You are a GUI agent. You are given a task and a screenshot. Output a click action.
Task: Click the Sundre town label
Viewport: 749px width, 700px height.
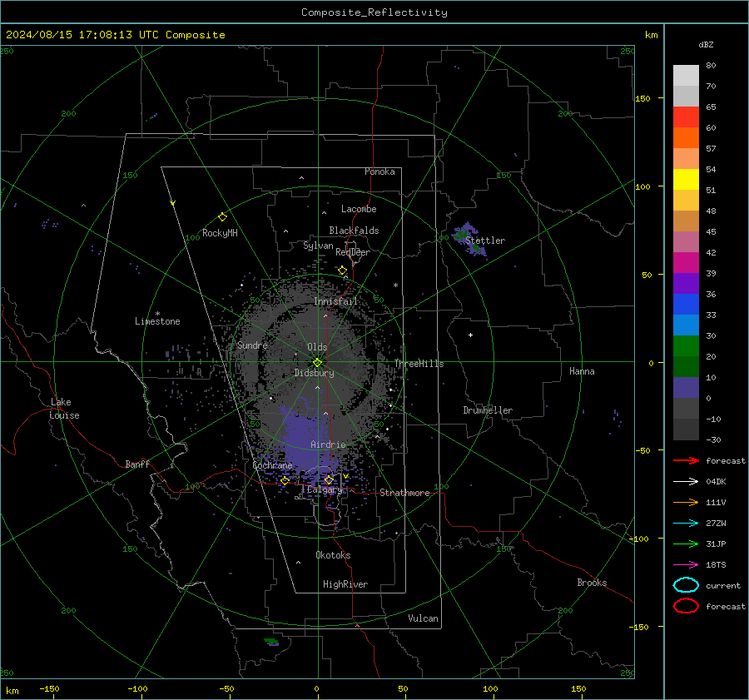252,345
